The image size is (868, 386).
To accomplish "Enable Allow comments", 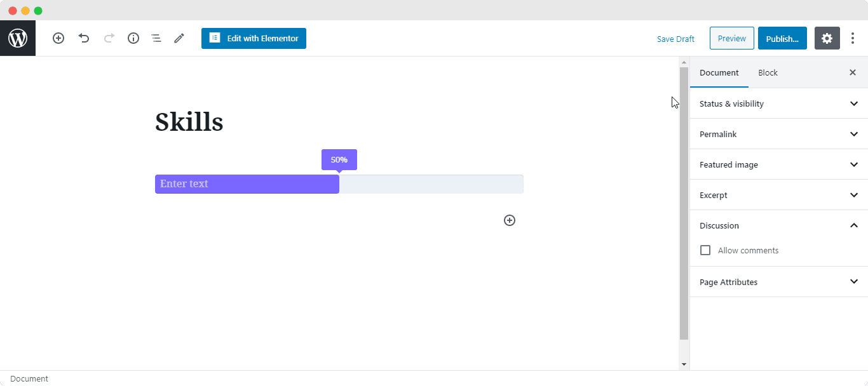I will click(x=705, y=250).
